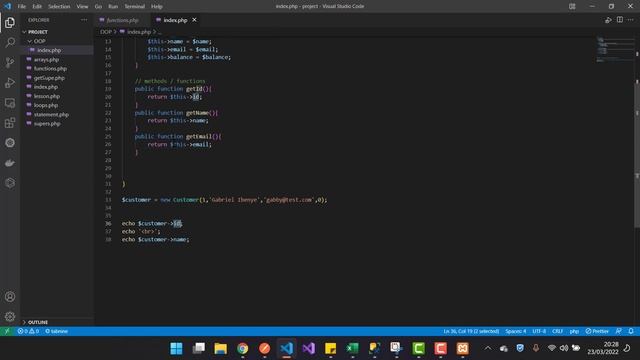The width and height of the screenshot is (640, 360).
Task: Open the Help menu
Action: pos(157,7)
